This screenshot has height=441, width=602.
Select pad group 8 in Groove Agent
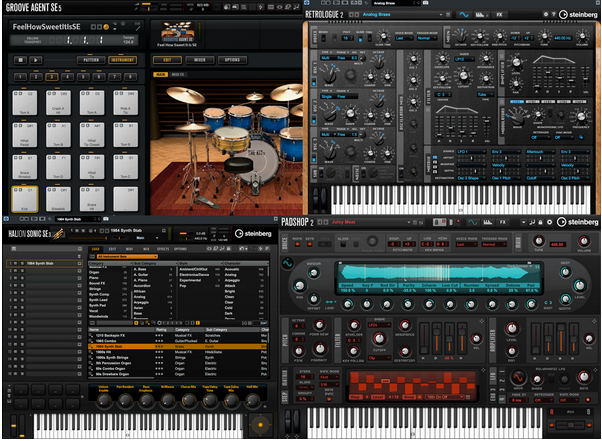coord(131,77)
